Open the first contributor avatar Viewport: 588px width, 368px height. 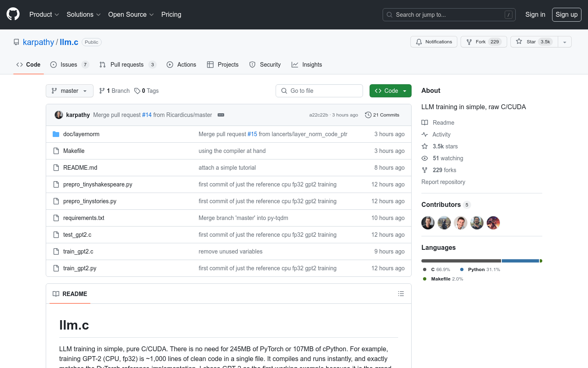tap(428, 223)
